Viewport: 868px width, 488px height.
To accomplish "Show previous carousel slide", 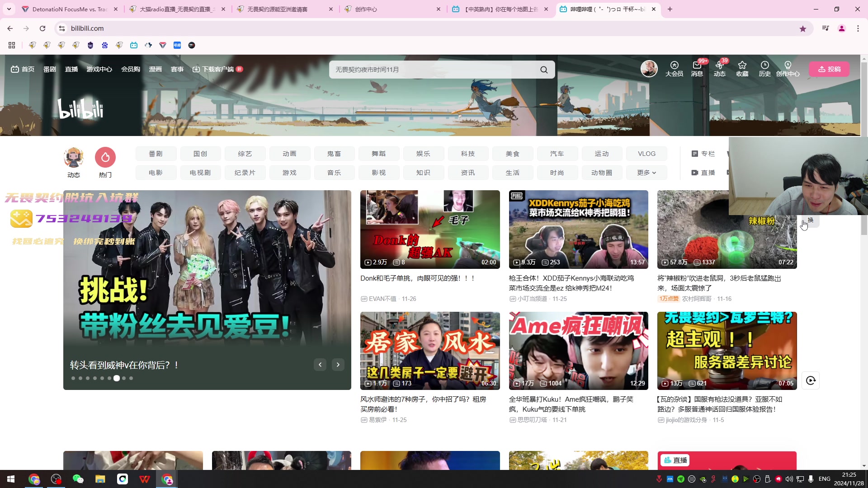I will click(320, 365).
